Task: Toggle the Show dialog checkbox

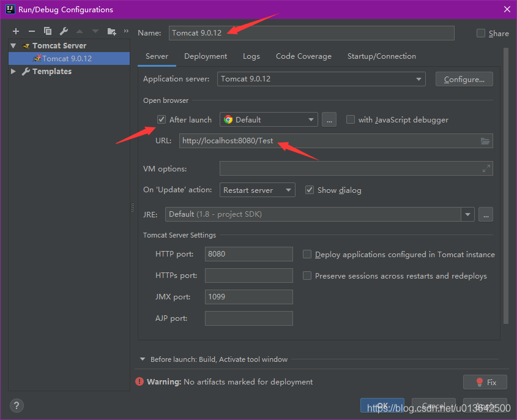Action: [x=310, y=190]
